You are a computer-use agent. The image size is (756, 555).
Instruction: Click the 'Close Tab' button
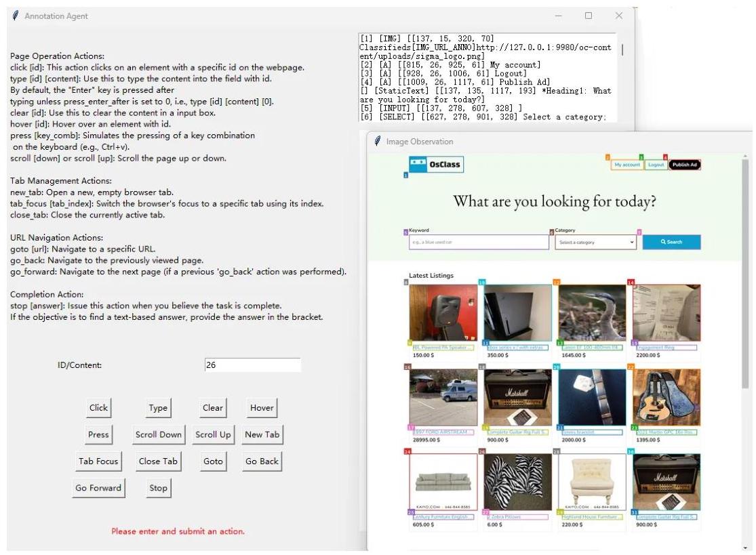[158, 461]
